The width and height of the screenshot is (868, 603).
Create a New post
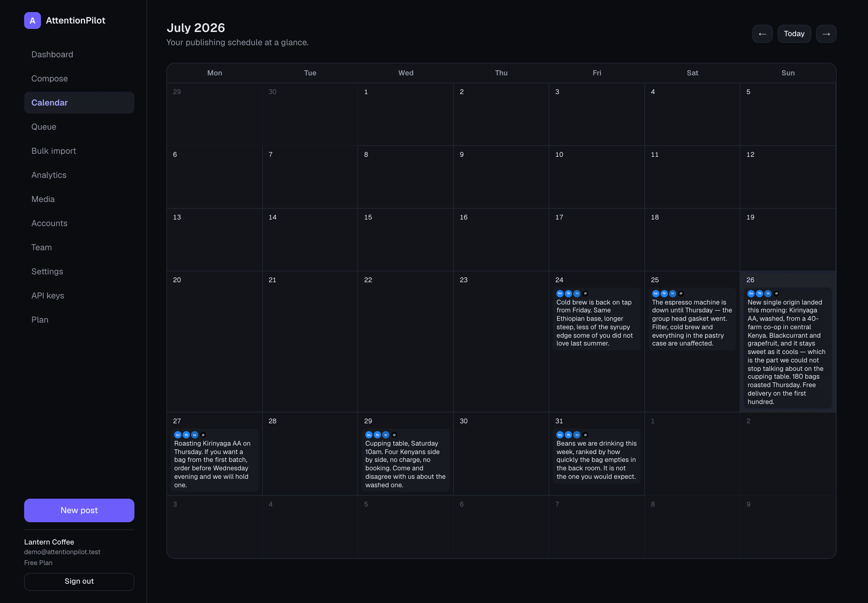coord(79,510)
